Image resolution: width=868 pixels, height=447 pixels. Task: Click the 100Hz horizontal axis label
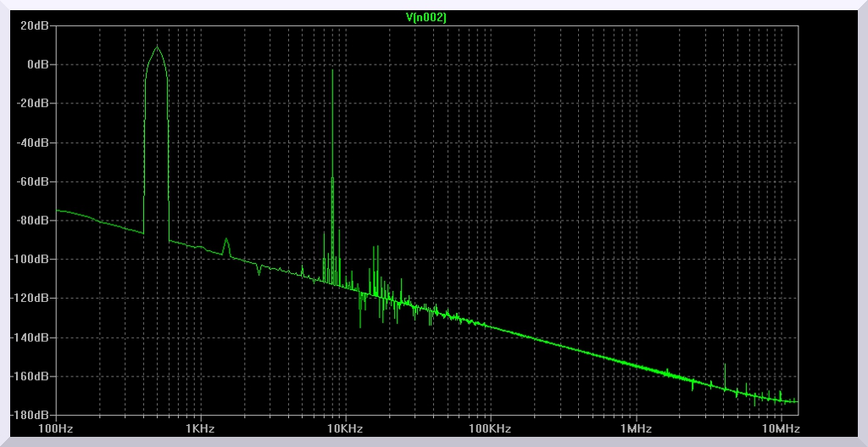coord(56,428)
